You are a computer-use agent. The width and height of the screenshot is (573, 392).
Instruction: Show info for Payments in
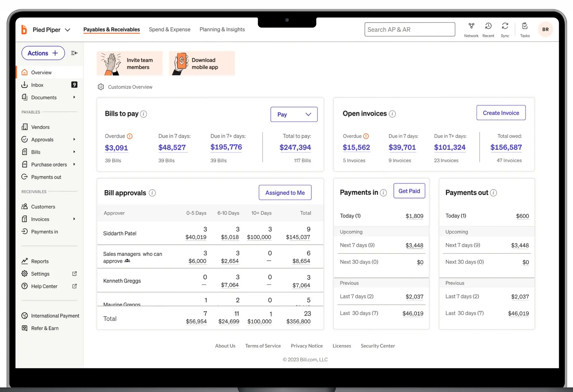coord(384,193)
